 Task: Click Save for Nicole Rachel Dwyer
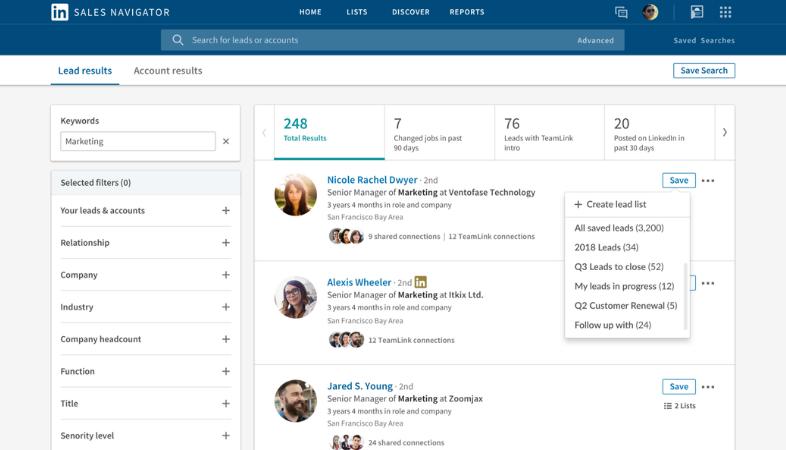[x=679, y=180]
